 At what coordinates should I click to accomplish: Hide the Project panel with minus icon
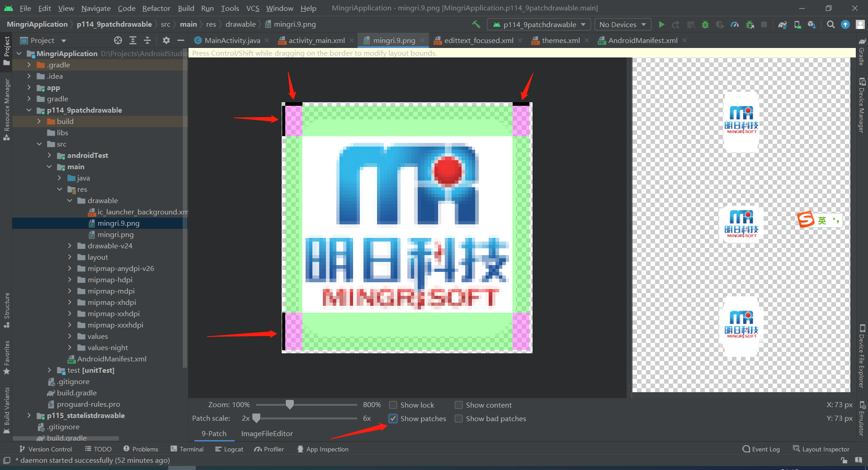pos(181,40)
